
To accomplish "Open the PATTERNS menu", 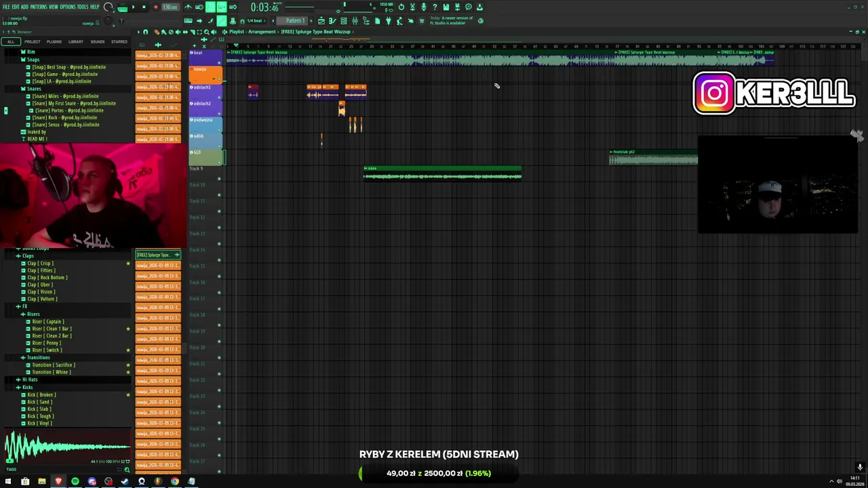I will pos(39,7).
